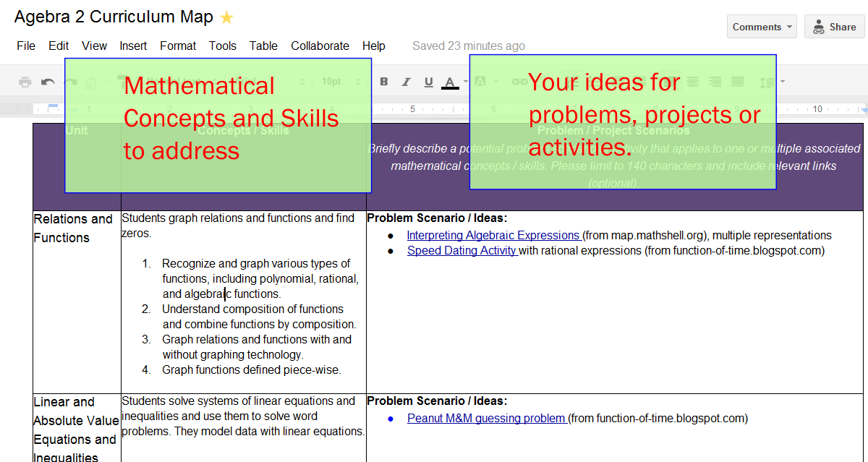Click the Print icon in toolbar
868x462 pixels.
pyautogui.click(x=25, y=82)
